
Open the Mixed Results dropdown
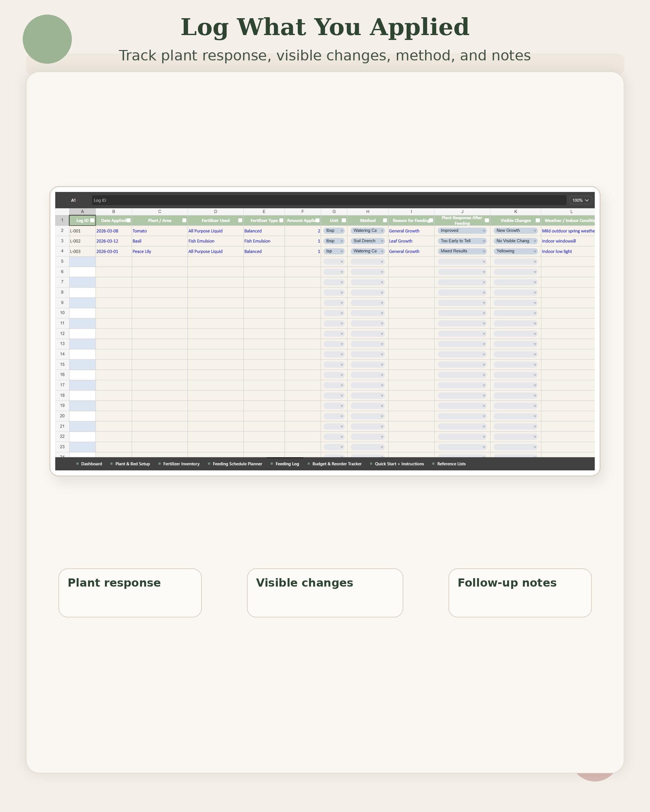(x=462, y=251)
